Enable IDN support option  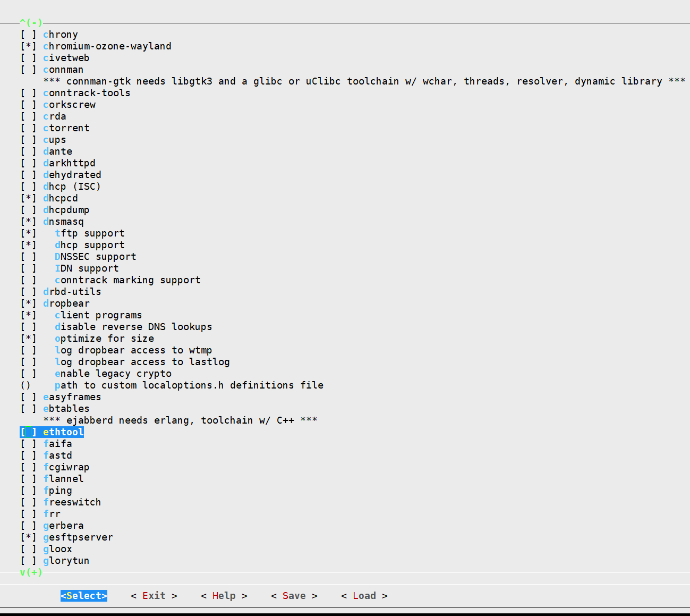28,268
